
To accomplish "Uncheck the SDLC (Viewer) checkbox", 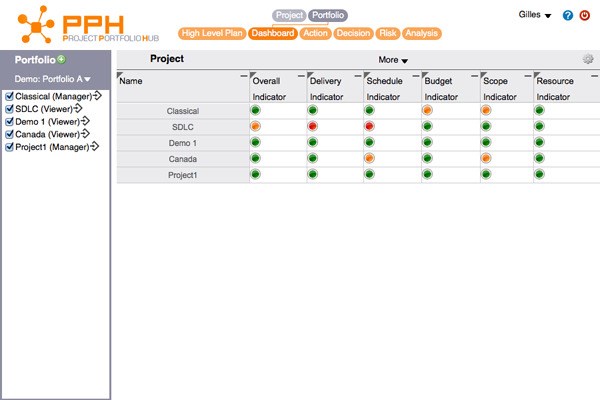I will [10, 109].
